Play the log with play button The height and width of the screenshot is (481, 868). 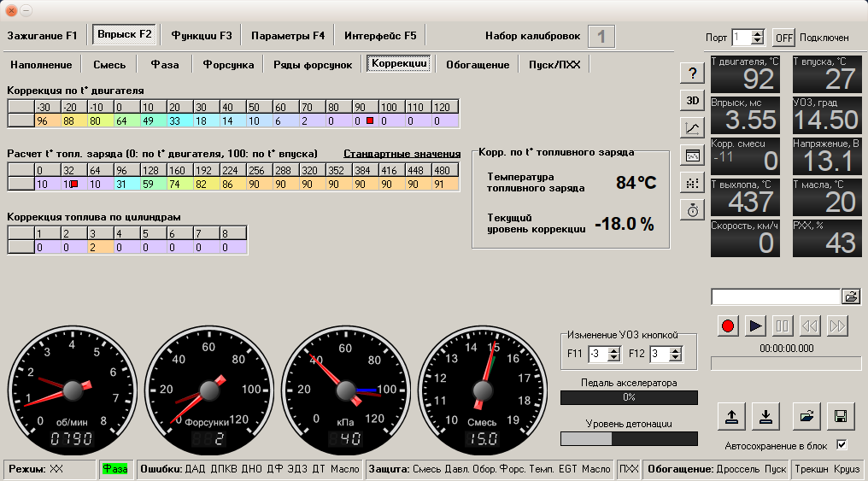pyautogui.click(x=755, y=326)
